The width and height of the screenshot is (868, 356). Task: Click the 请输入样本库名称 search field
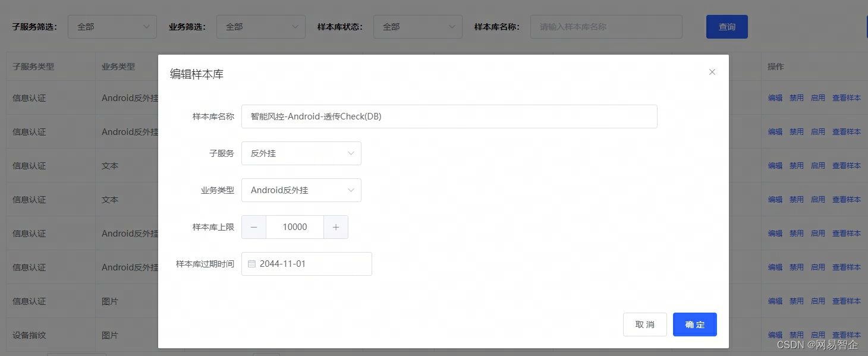606,27
